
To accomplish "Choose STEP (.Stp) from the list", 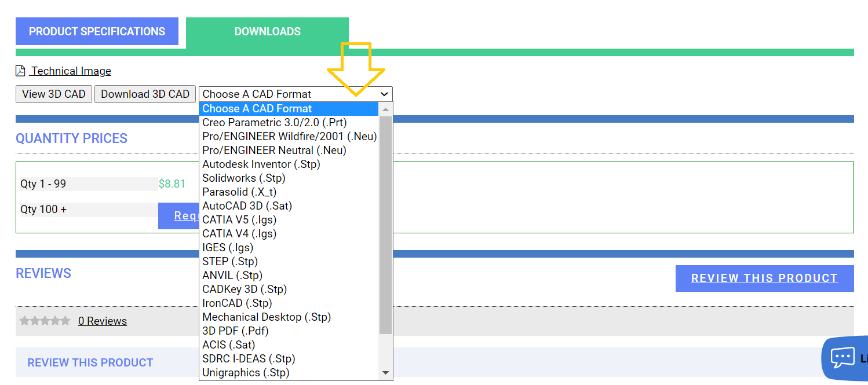I will coord(230,262).
